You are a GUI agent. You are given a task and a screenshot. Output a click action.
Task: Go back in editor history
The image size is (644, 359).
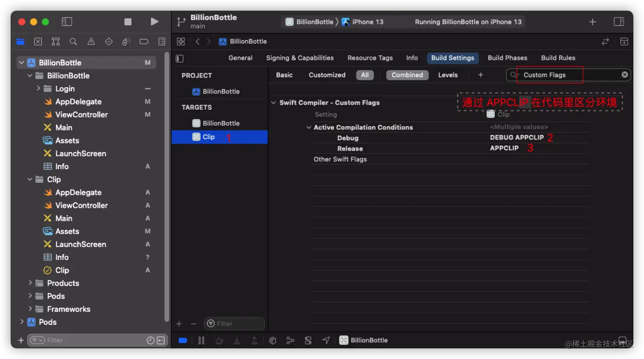[x=198, y=41]
